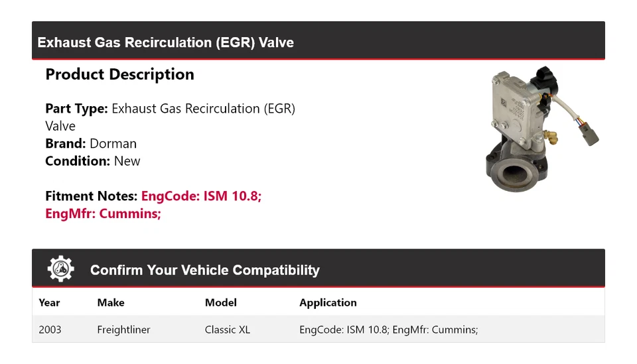Viewport: 637px width, 364px height.
Task: Click the Condition New line
Action: pyautogui.click(x=93, y=160)
